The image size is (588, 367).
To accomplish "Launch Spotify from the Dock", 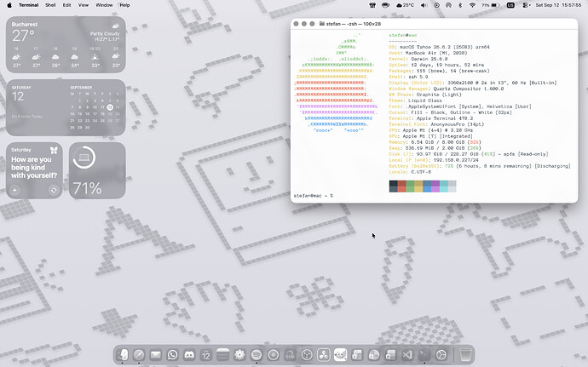I will [x=257, y=354].
